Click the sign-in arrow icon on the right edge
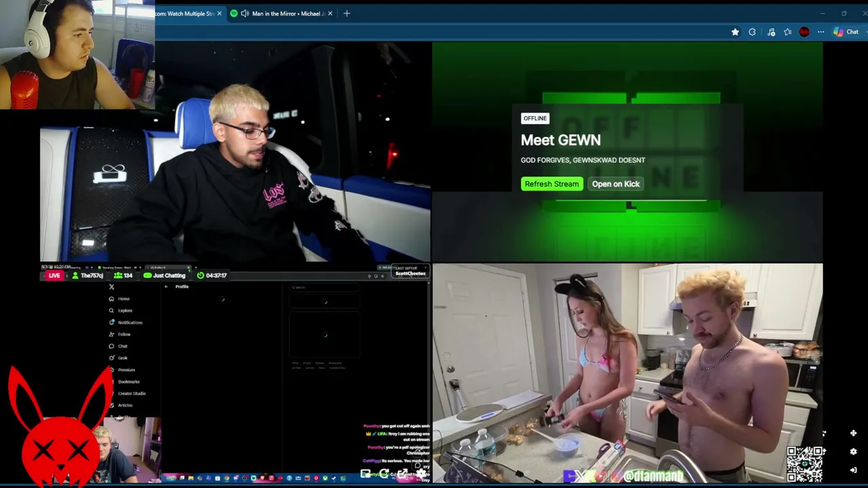This screenshot has height=488, width=868. click(x=853, y=470)
